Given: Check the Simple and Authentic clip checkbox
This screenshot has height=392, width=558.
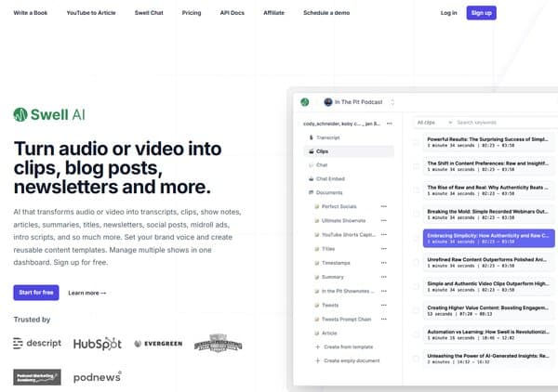Looking at the screenshot, I should 416,286.
